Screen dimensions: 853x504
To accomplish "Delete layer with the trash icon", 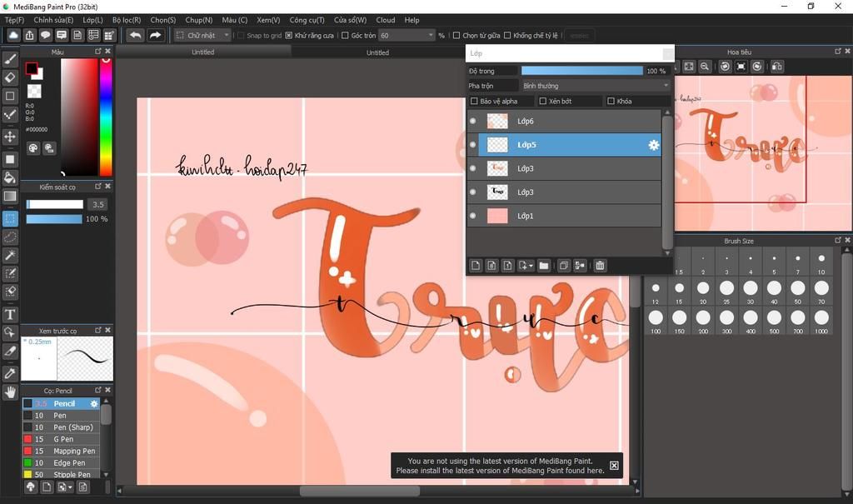I will click(x=600, y=266).
